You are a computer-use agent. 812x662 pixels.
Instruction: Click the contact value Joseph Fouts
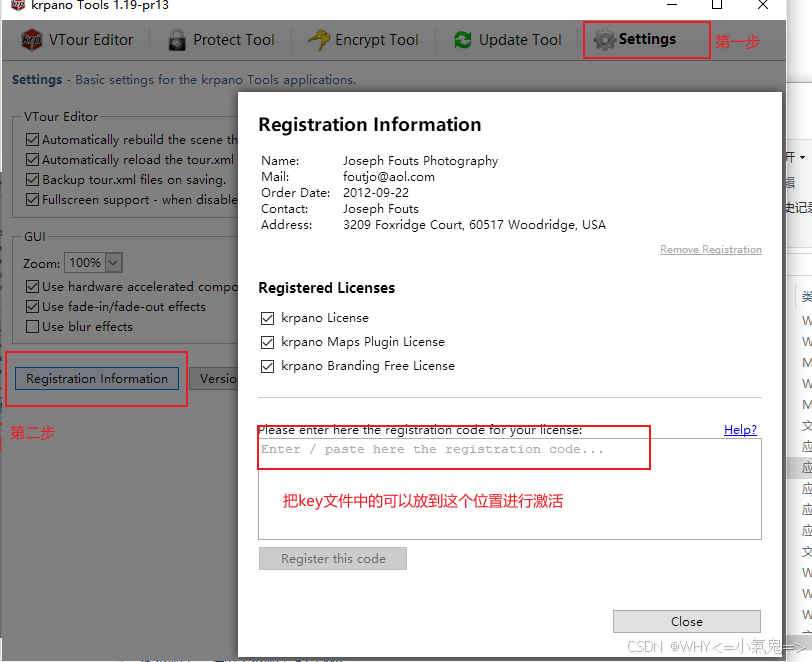pyautogui.click(x=381, y=209)
